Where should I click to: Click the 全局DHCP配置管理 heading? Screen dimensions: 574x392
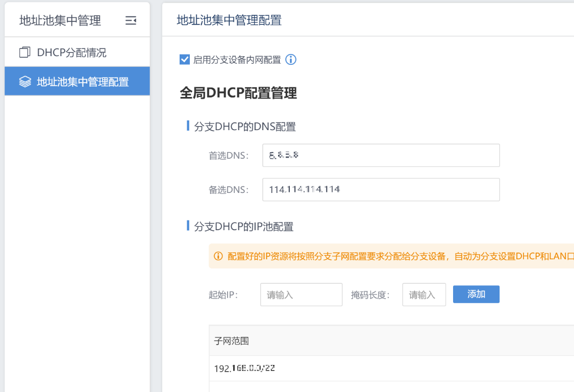pyautogui.click(x=238, y=93)
